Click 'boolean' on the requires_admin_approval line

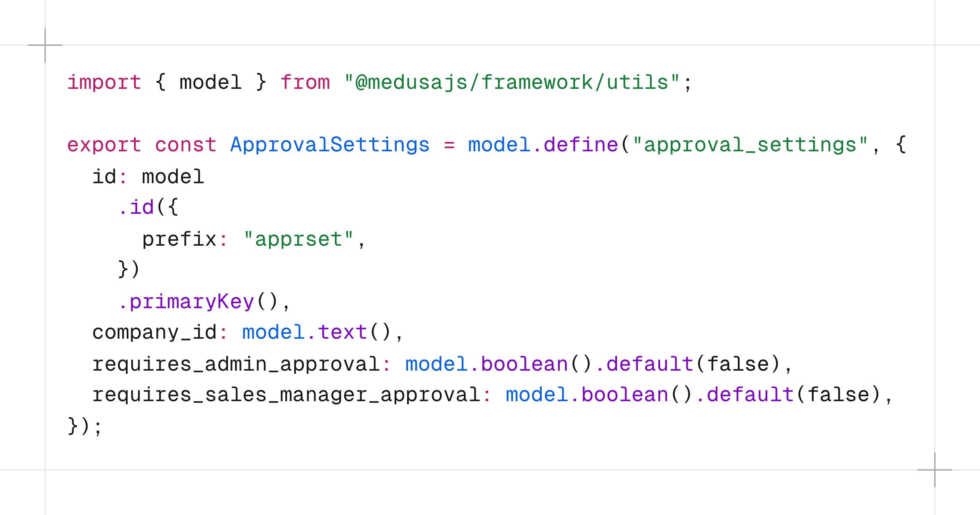click(x=524, y=364)
